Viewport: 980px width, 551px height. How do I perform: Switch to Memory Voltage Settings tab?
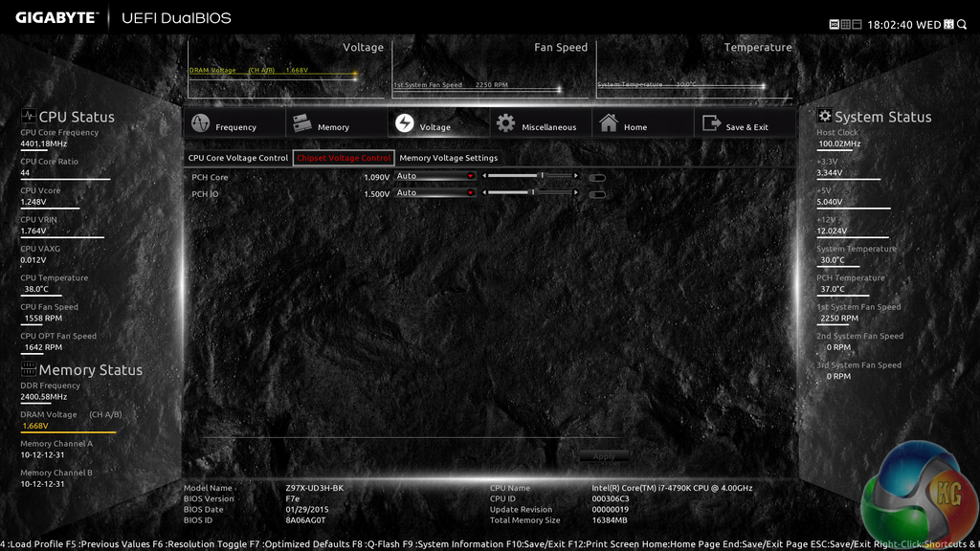[449, 158]
